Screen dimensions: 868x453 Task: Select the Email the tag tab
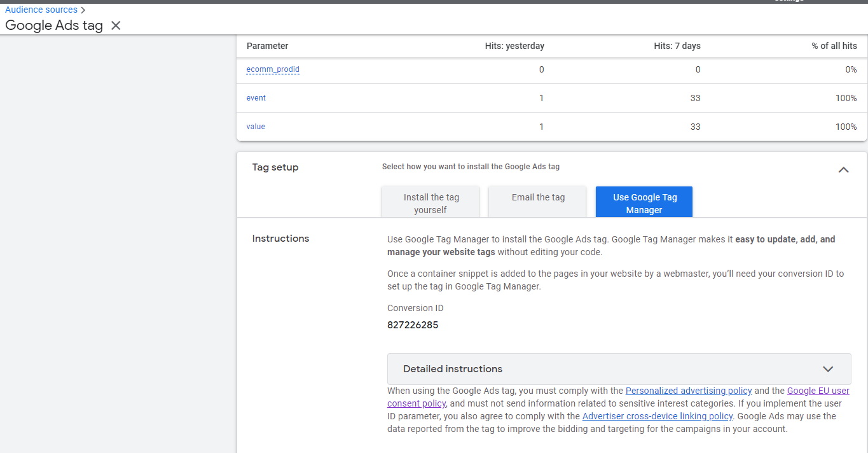point(537,203)
